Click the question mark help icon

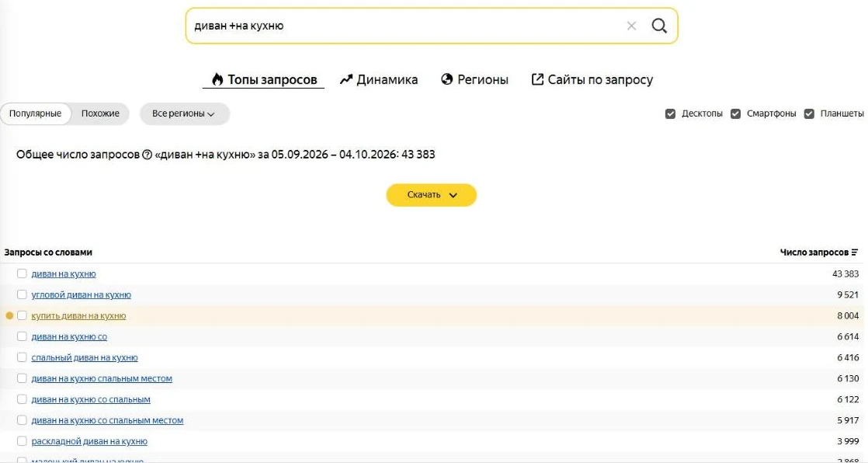coord(147,155)
